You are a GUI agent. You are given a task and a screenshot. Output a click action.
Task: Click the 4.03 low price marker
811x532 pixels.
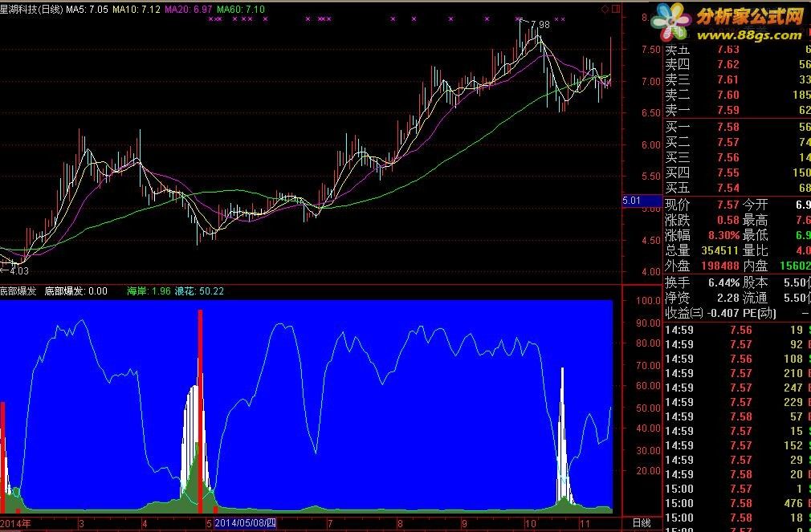click(18, 270)
